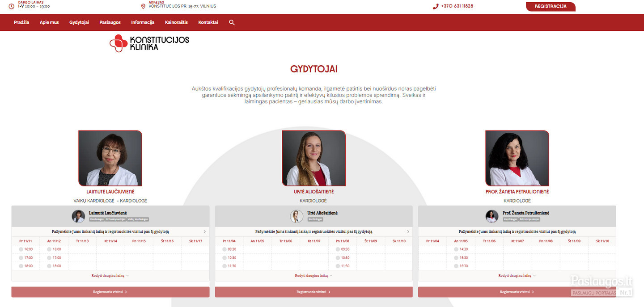Image resolution: width=644 pixels, height=307 pixels.
Task: Select 11:30 on Pr 11/04 for Urtė Aliošaitienė
Action: click(x=229, y=266)
